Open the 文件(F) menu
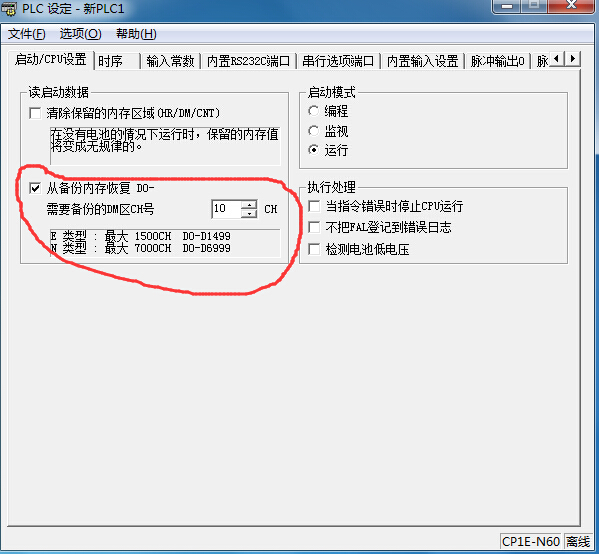The image size is (599, 554). tap(27, 34)
